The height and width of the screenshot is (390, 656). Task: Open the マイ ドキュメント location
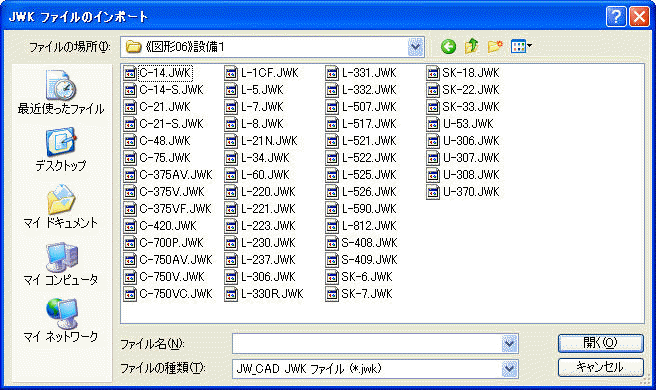(x=61, y=207)
